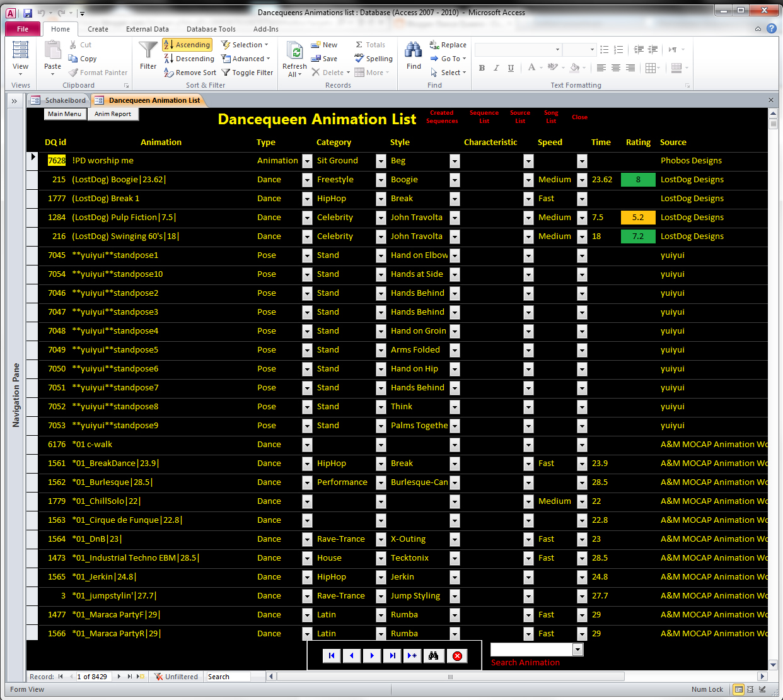The image size is (783, 700).
Task: Open font name combo box
Action: pos(518,49)
